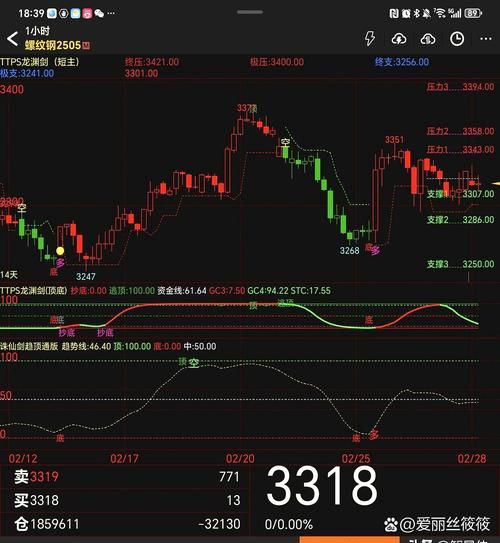This screenshot has width=500, height=543.
Task: Tap the 卖3319 ask price
Action: (36, 477)
